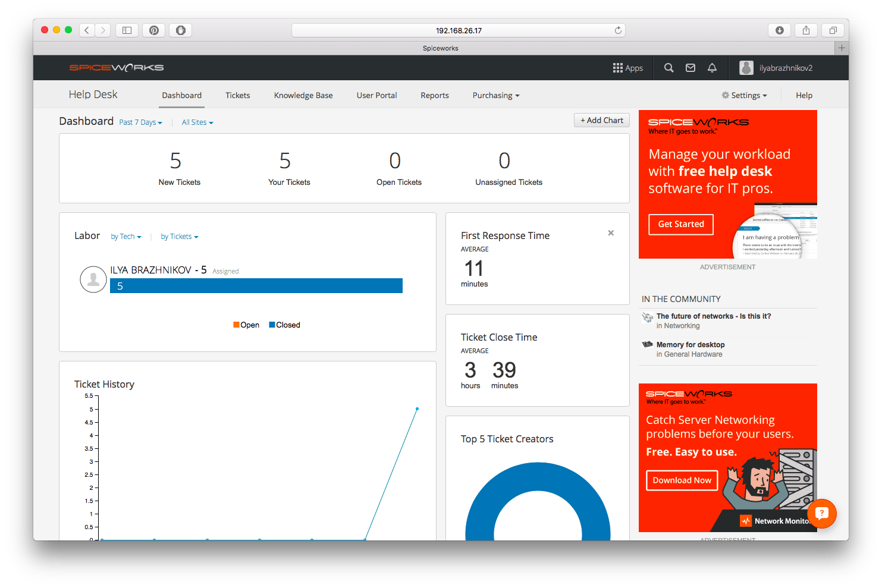This screenshot has height=588, width=882.
Task: Expand the Past 7 Days dropdown
Action: [140, 122]
